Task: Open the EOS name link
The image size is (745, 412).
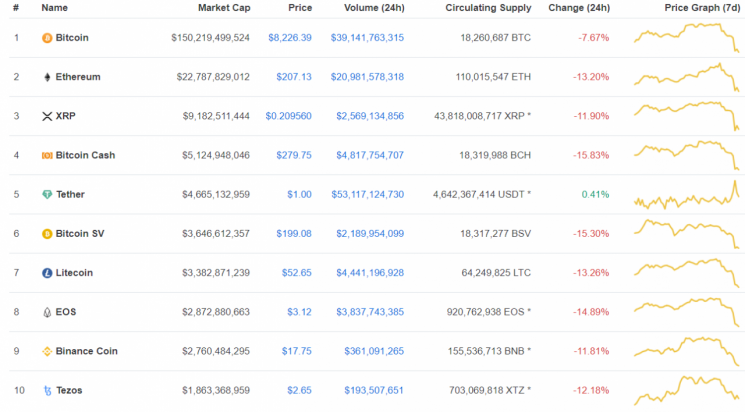Action: coord(66,312)
